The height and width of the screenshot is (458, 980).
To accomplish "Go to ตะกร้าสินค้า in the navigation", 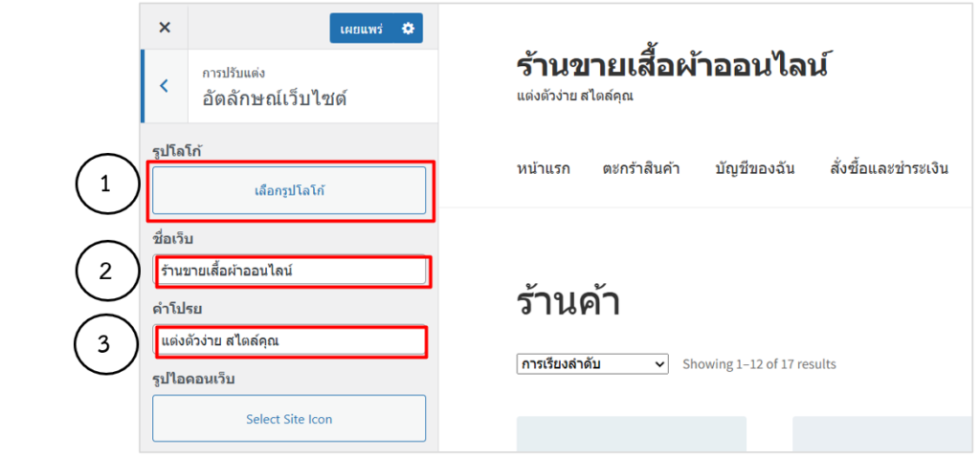I will (641, 169).
